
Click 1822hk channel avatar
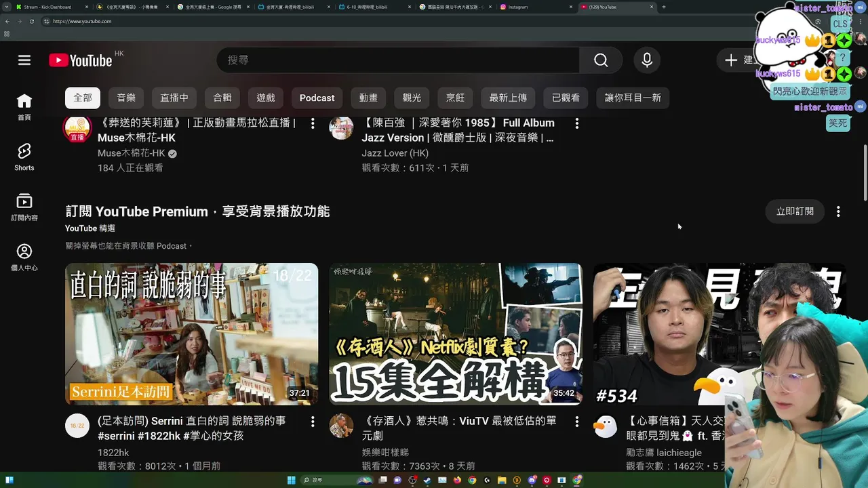(77, 426)
